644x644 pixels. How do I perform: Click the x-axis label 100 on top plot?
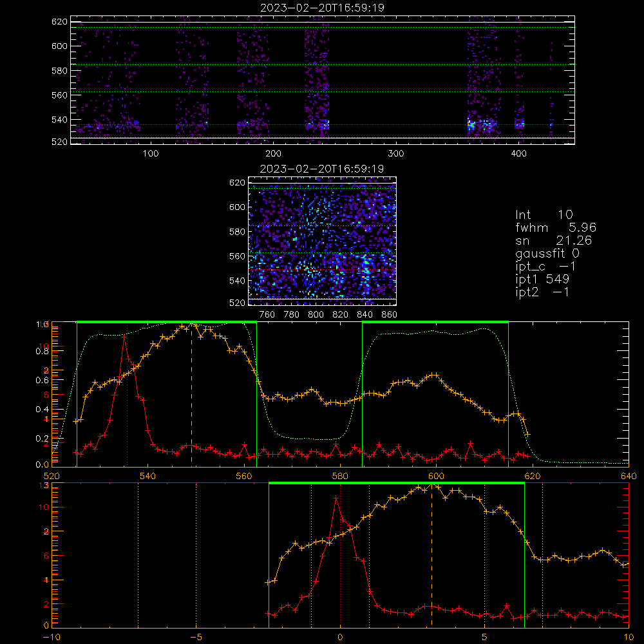(151, 154)
